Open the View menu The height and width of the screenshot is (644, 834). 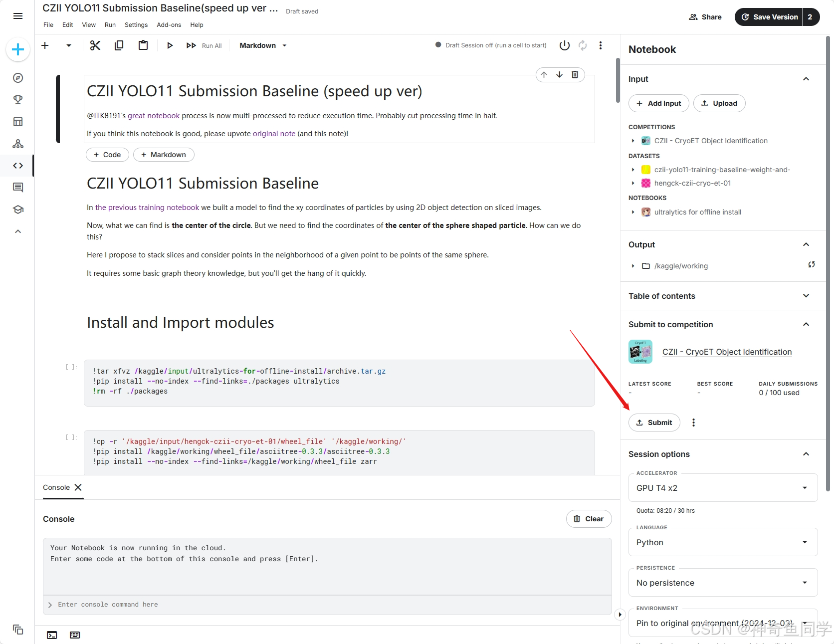[x=89, y=25]
